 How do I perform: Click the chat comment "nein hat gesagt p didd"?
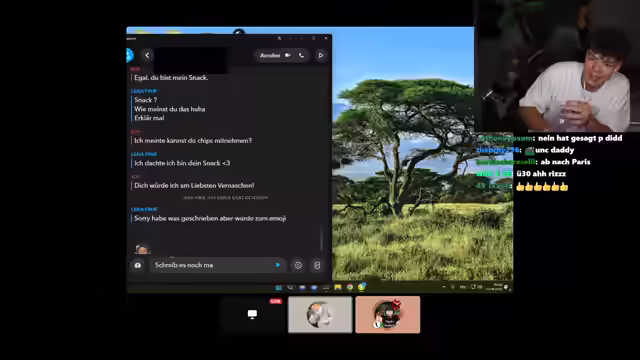(x=580, y=138)
